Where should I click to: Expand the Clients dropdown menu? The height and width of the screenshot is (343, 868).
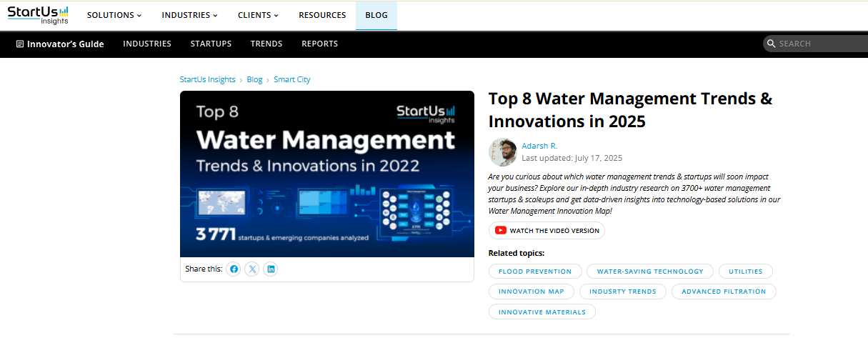[259, 15]
